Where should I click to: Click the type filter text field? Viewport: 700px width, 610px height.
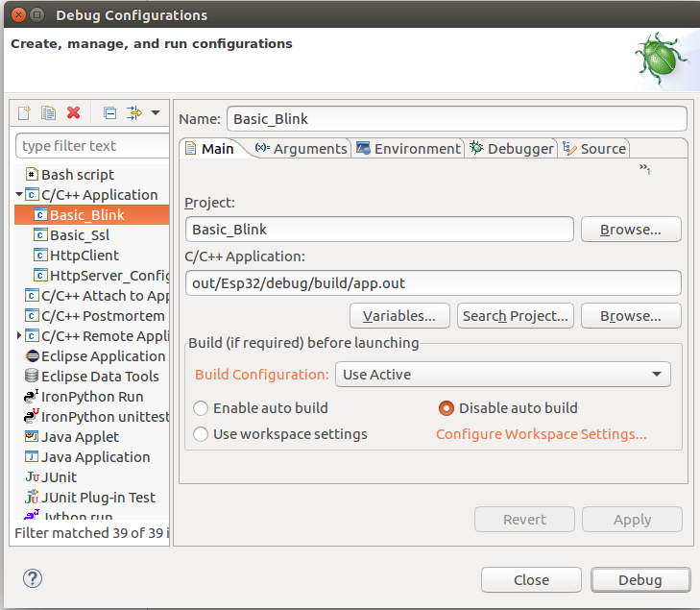(92, 146)
